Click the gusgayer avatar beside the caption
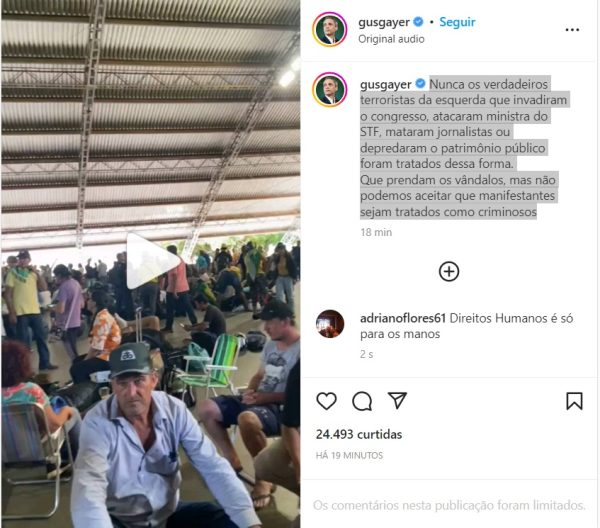Viewport: 600px width, 528px height. pyautogui.click(x=329, y=90)
